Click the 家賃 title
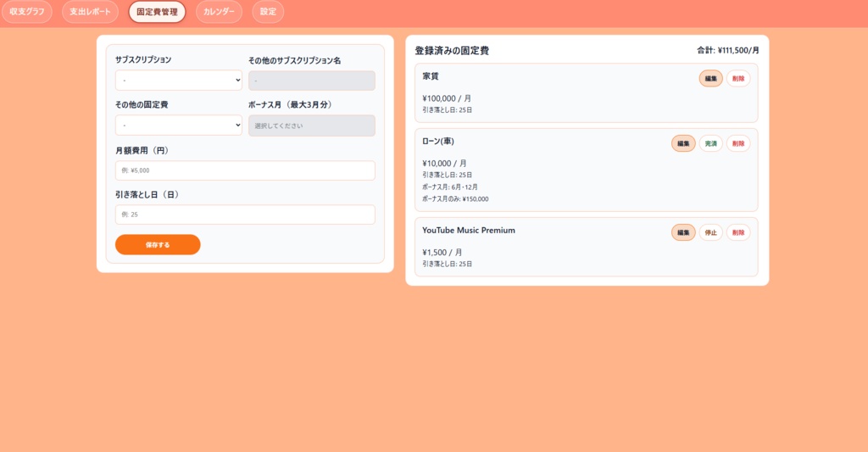868x452 pixels. tap(431, 76)
